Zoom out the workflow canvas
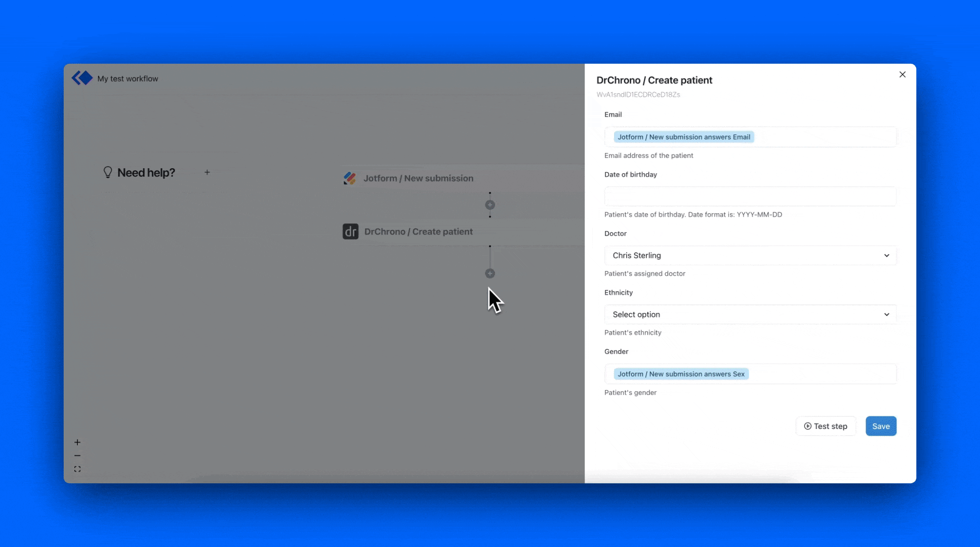 77,456
